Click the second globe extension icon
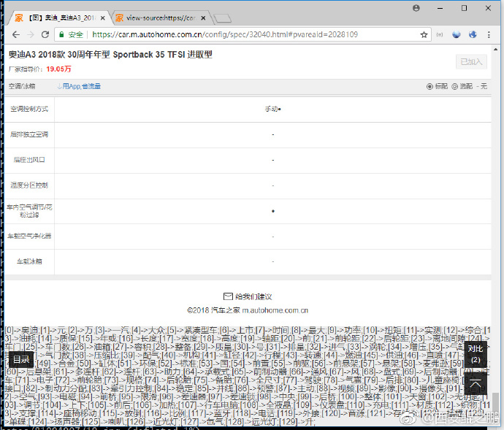Image resolution: width=504 pixels, height=430 pixels. tap(473, 34)
